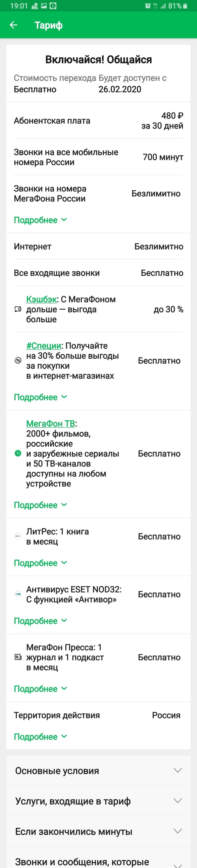
Task: Expand Подробнее under ЛитРес book
Action: [x=41, y=563]
